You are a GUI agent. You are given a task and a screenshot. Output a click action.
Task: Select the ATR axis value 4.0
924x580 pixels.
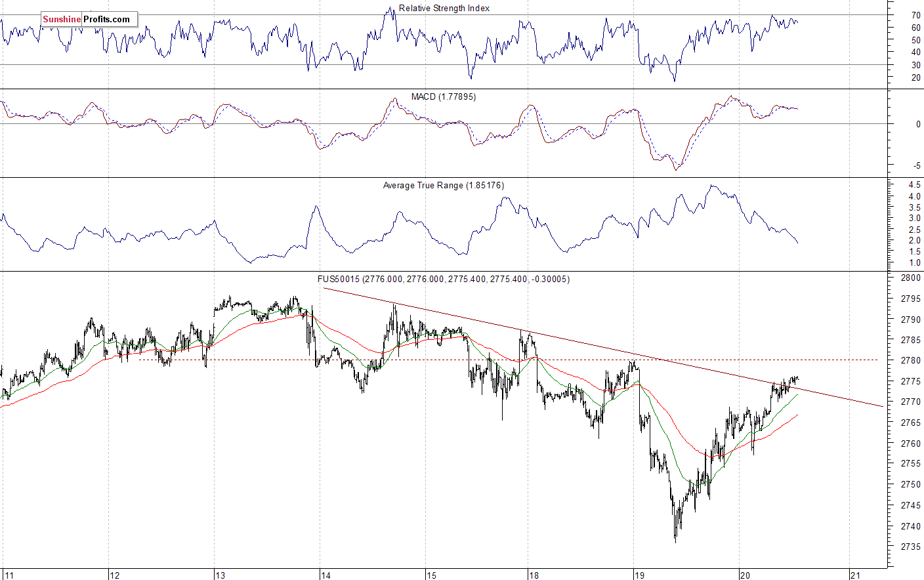click(x=914, y=196)
